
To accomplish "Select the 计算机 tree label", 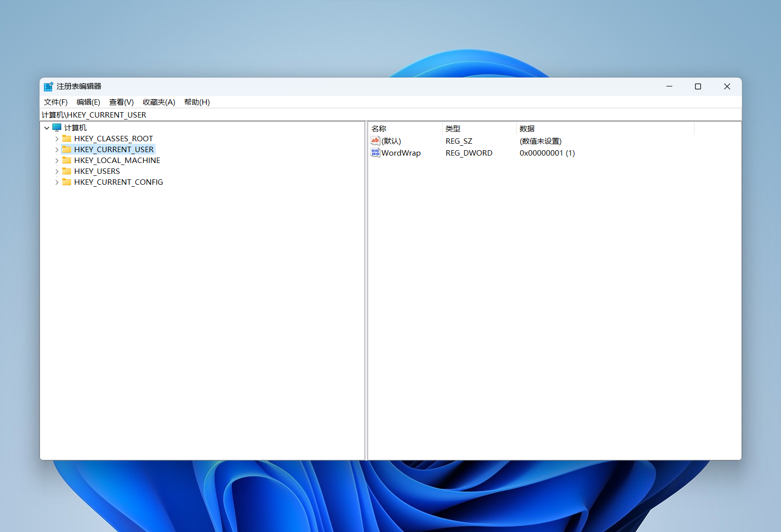I will tap(75, 127).
